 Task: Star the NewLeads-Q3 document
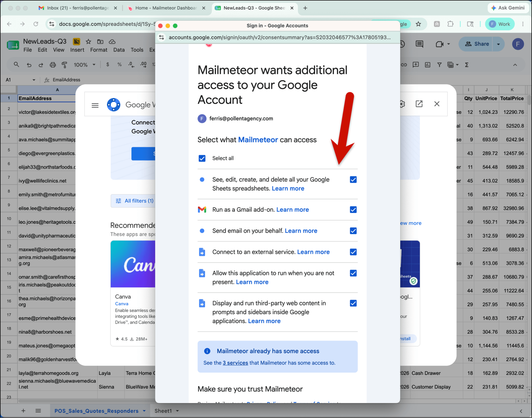tap(88, 42)
